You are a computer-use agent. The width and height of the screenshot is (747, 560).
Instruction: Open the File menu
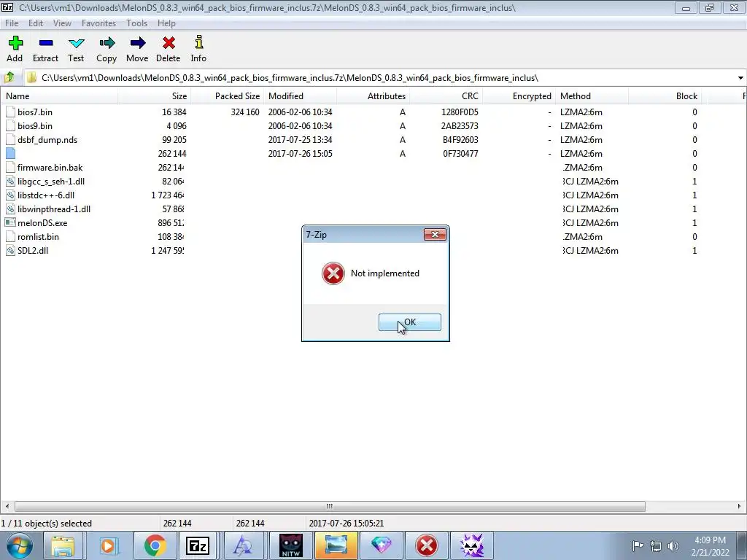(x=12, y=23)
